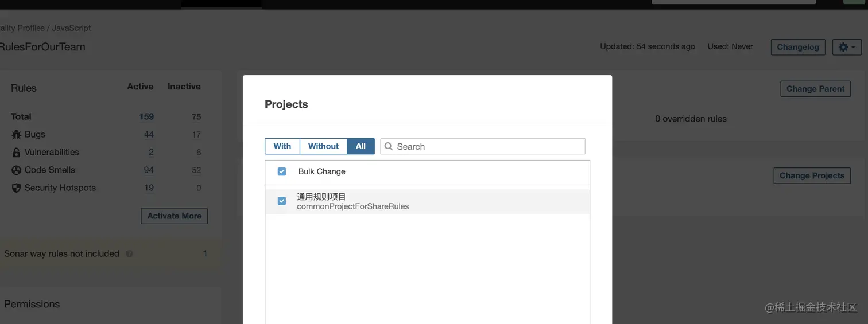
Task: Uncheck the commonProjectForShareRules project checkbox
Action: 282,201
